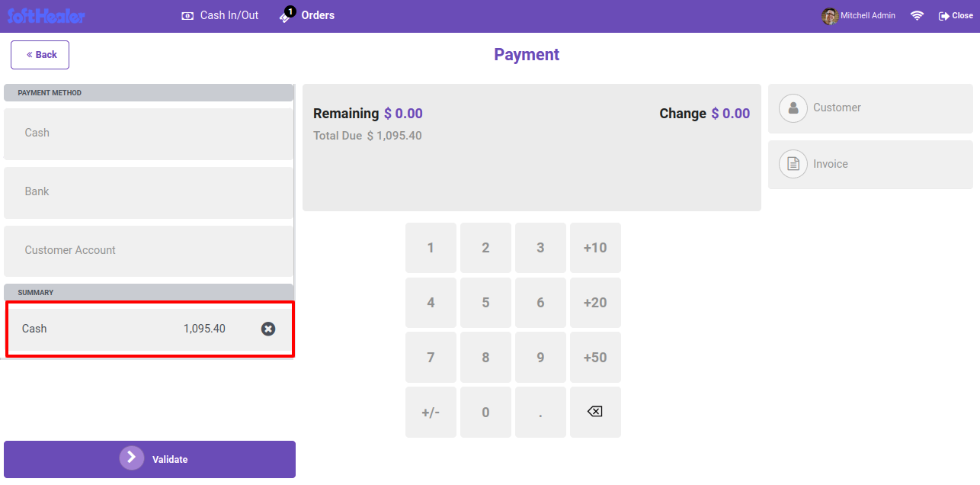
Task: Go back with the Back button
Action: [40, 55]
